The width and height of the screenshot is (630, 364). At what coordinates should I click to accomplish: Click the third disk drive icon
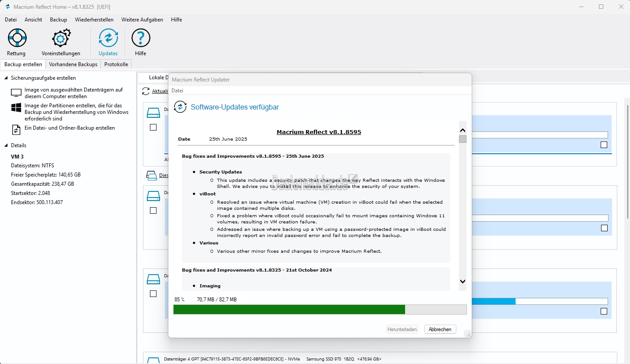[153, 279]
